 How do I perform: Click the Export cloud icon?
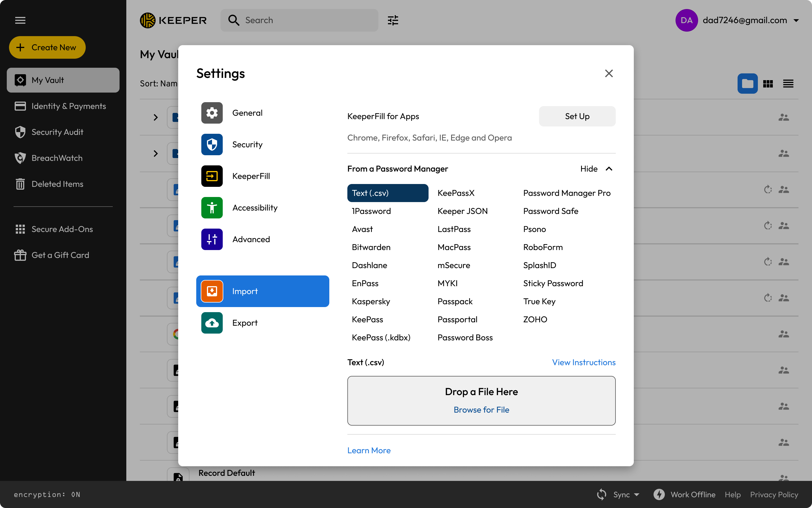[212, 323]
